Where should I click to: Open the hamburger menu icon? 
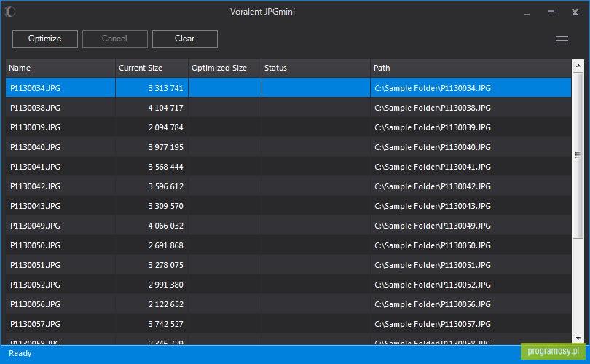click(x=562, y=40)
